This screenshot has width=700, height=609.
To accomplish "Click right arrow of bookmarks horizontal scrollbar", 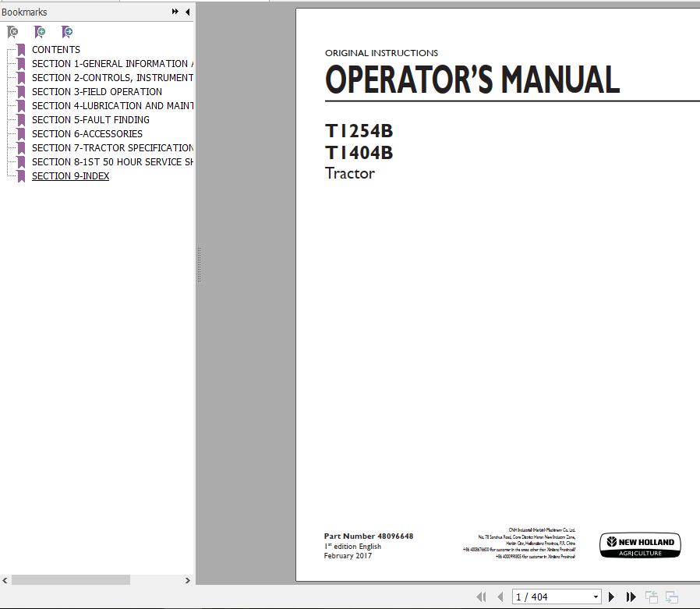I will 188,580.
